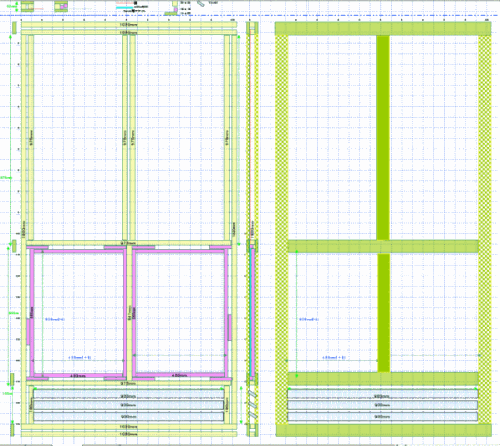Pick the pink line legend sample
Image resolution: width=500 pixels, height=446 pixels.
(125, 3)
